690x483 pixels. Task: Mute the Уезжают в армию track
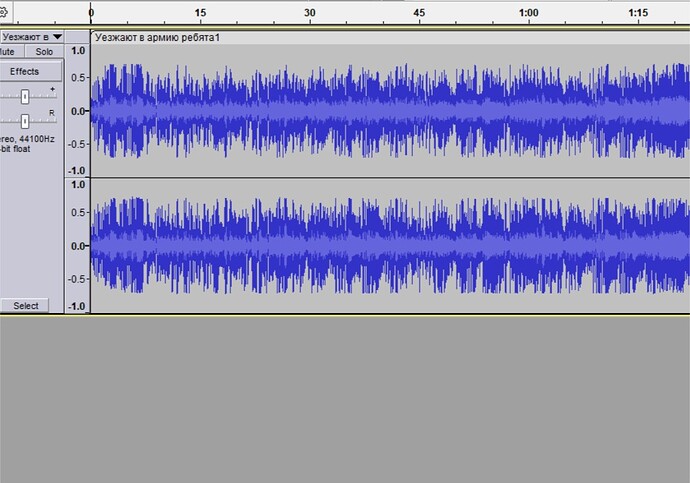[x=10, y=51]
